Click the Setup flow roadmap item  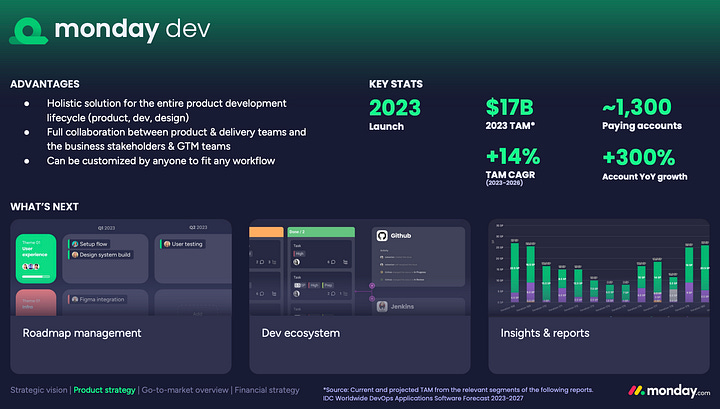(x=89, y=244)
